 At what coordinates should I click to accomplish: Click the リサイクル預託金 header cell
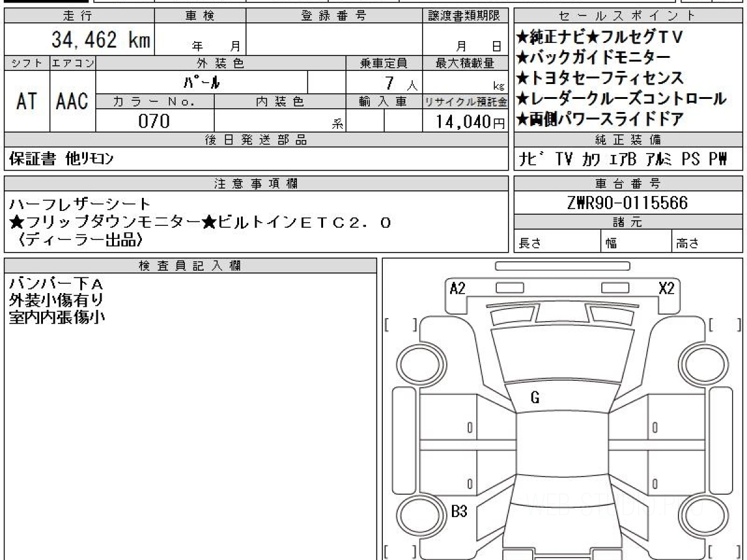(x=465, y=101)
